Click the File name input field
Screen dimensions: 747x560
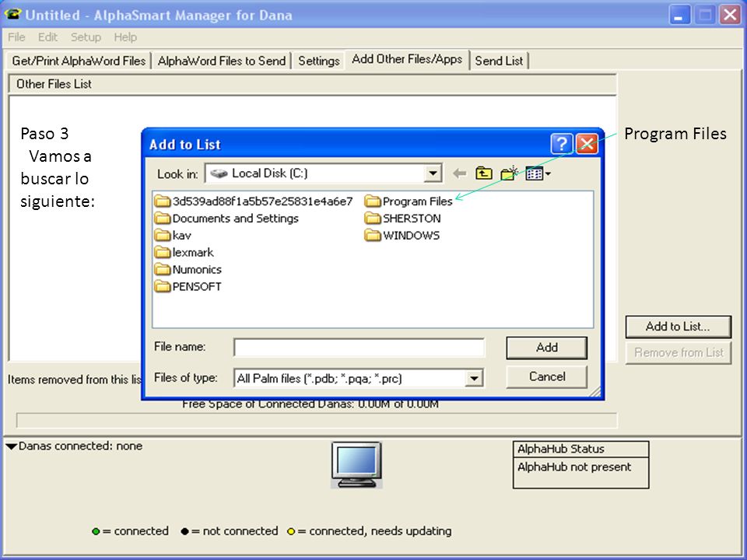(x=359, y=347)
